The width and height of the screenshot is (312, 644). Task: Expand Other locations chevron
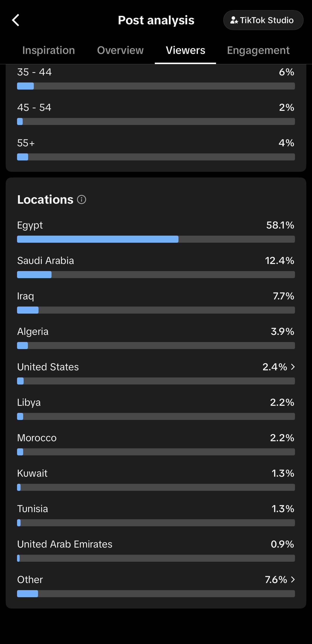[293, 579]
